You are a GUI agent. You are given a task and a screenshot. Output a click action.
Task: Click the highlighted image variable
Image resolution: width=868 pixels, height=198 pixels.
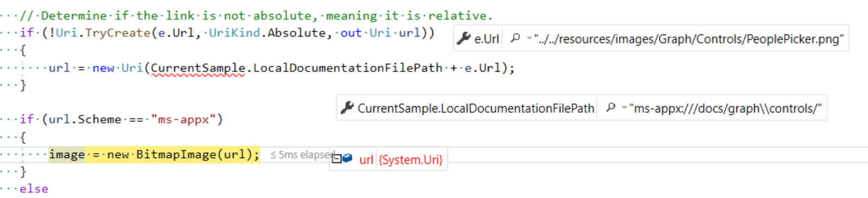[66, 155]
